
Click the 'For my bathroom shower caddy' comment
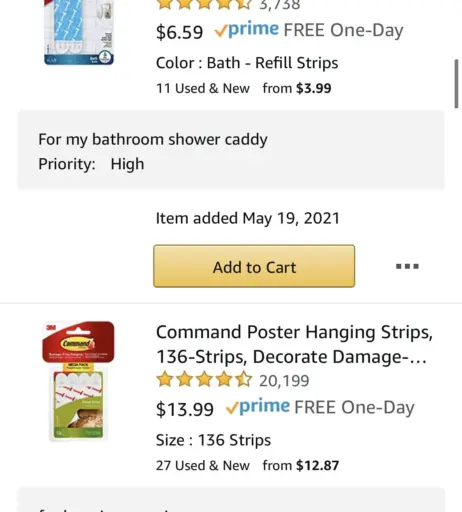click(x=153, y=139)
